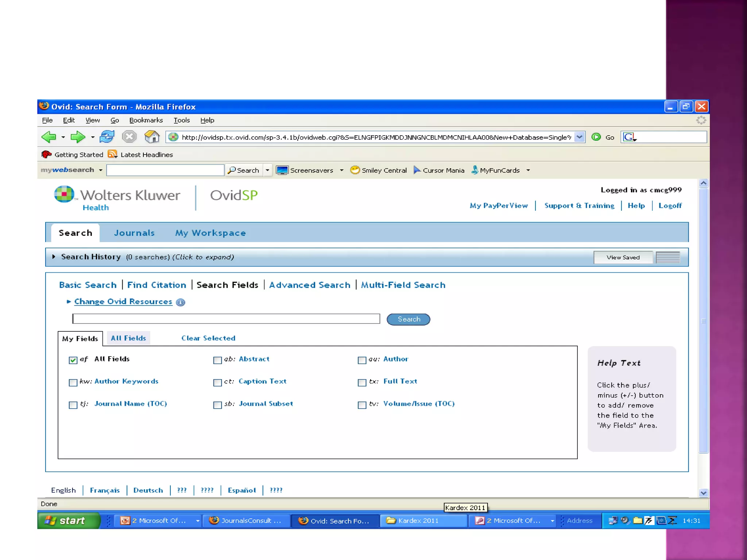
Task: Open the Bookmarks menu
Action: 146,120
